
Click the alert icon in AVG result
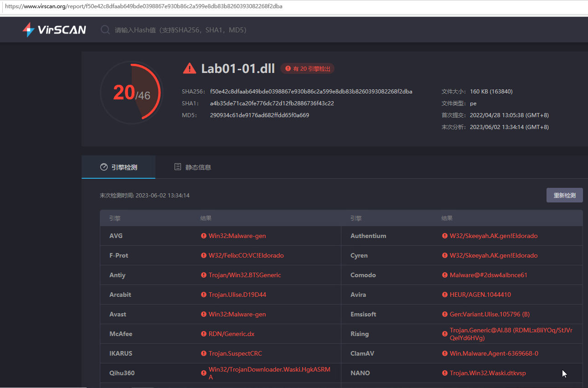click(204, 236)
